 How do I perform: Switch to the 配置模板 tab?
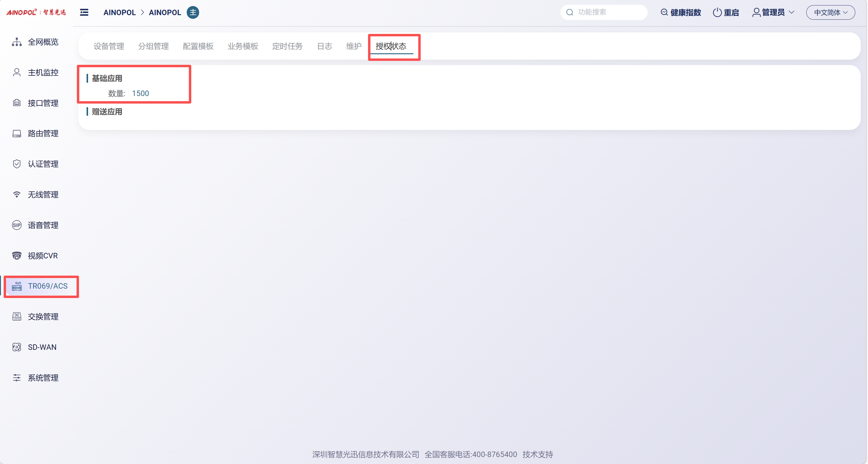point(198,46)
